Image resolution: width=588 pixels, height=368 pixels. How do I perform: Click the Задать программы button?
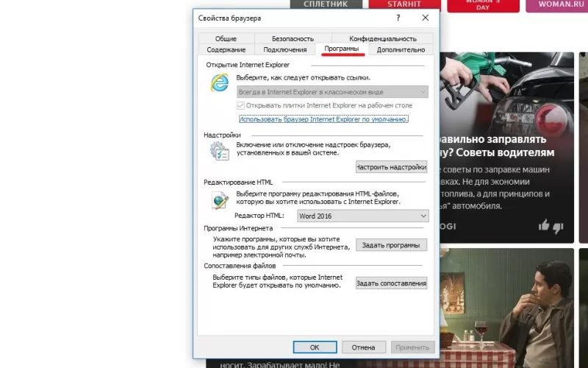click(391, 245)
